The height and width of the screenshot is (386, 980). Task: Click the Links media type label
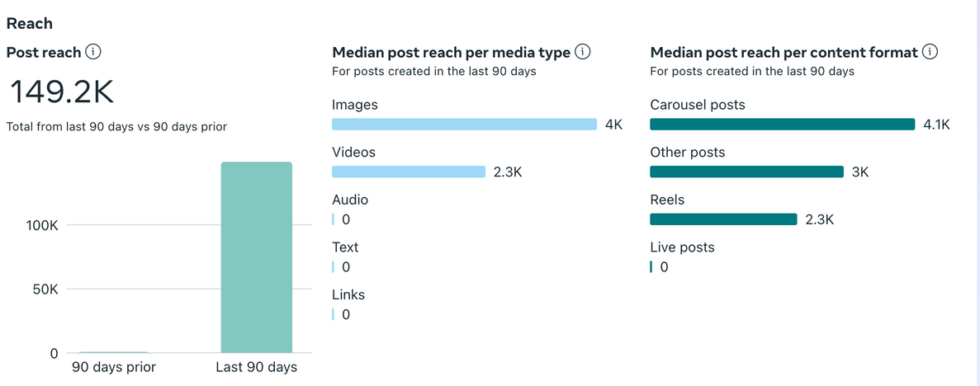[348, 294]
